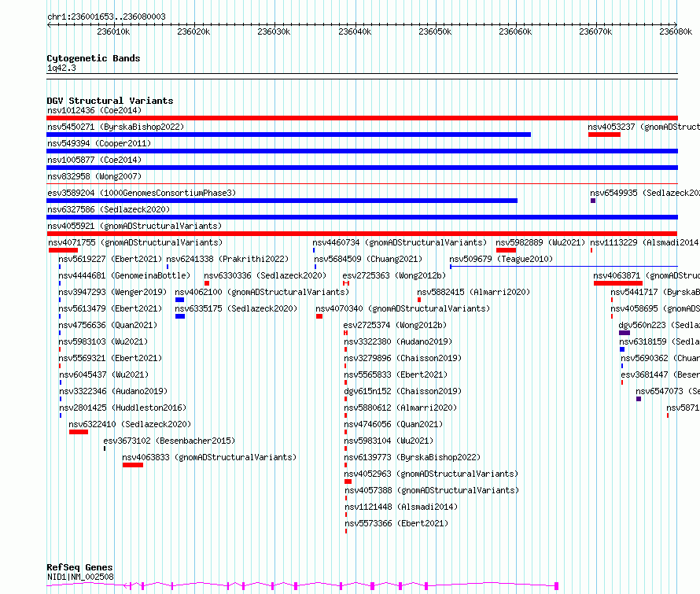The image size is (700, 594).
Task: Select the nsv832958 (Wong2007) label
Action: [94, 176]
